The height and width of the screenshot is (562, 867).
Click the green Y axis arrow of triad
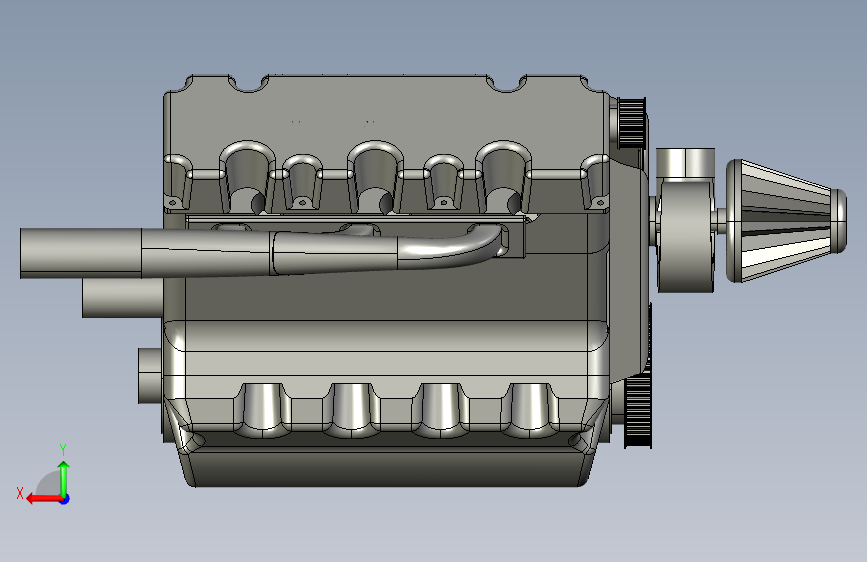pyautogui.click(x=64, y=479)
